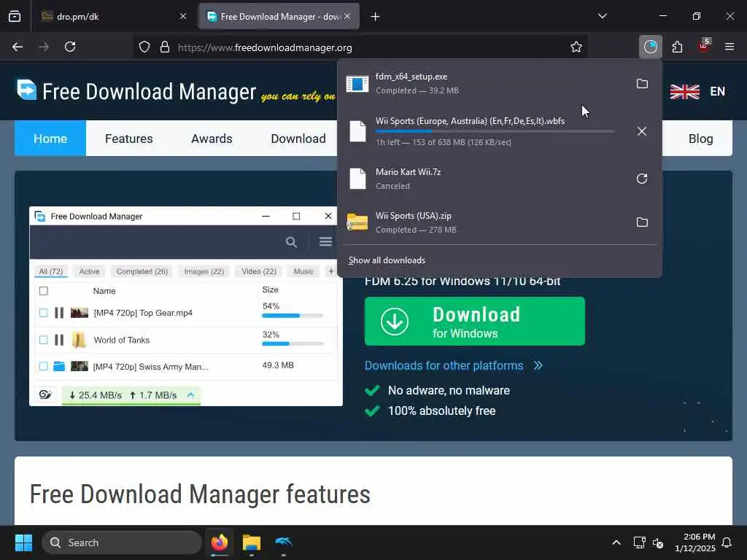Click Show all downloads
This screenshot has height=560, width=747.
pyautogui.click(x=387, y=260)
